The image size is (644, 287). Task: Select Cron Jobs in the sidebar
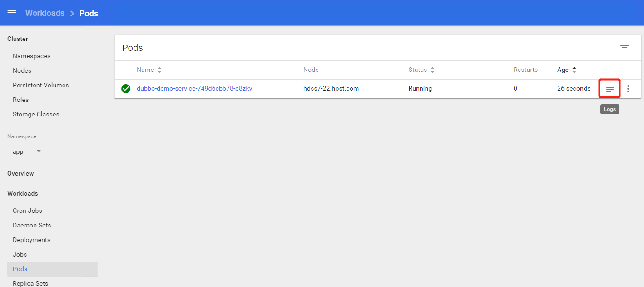tap(27, 211)
